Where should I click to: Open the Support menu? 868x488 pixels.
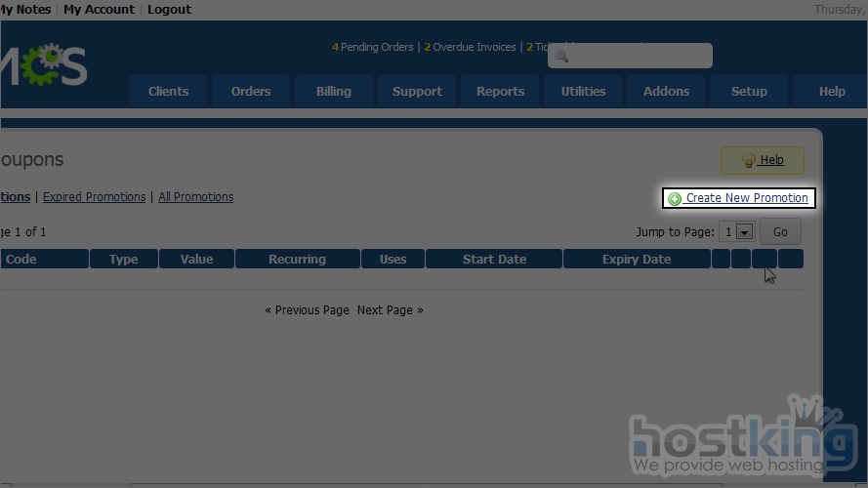point(417,92)
